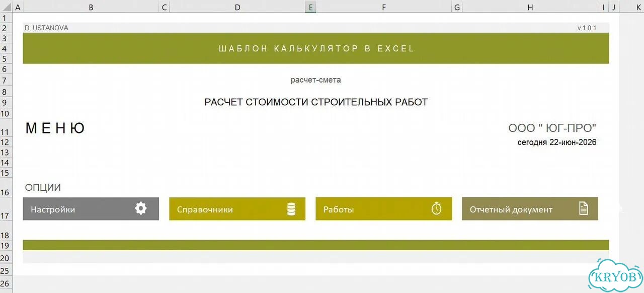The width and height of the screenshot is (644, 293).
Task: Click the stopwatch icon on Работы button
Action: tap(437, 208)
